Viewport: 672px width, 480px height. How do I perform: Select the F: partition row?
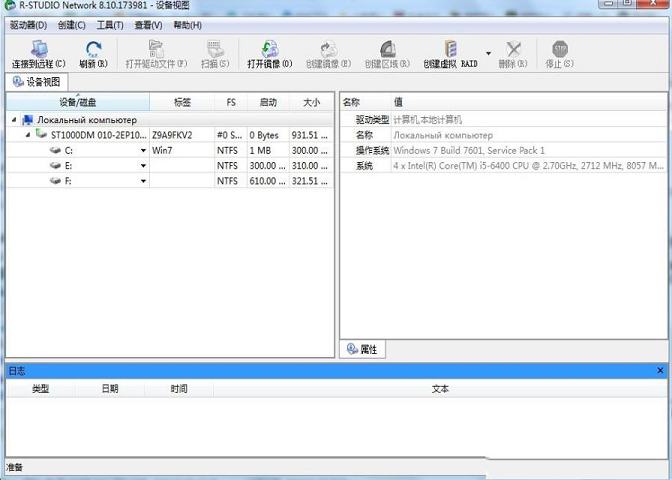coord(68,181)
